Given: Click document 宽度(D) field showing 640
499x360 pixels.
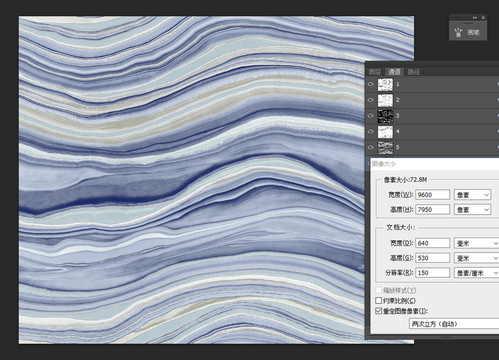Looking at the screenshot, I should coord(432,243).
